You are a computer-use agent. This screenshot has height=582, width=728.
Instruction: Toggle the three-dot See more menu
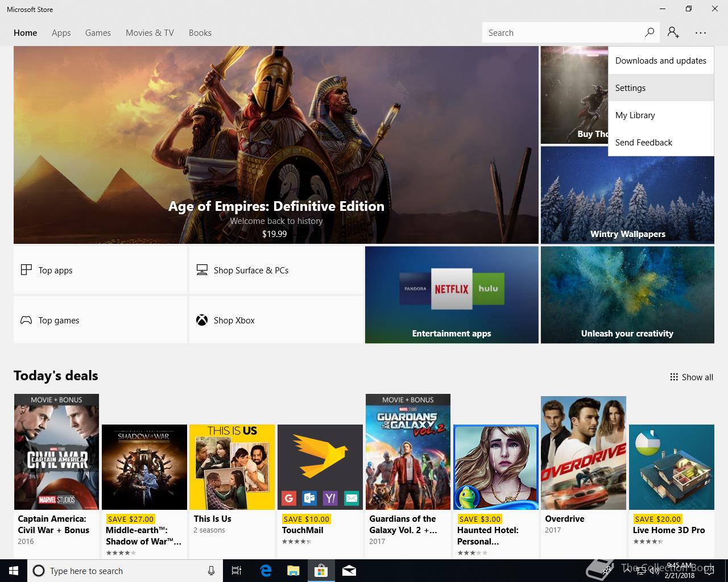[x=701, y=33]
